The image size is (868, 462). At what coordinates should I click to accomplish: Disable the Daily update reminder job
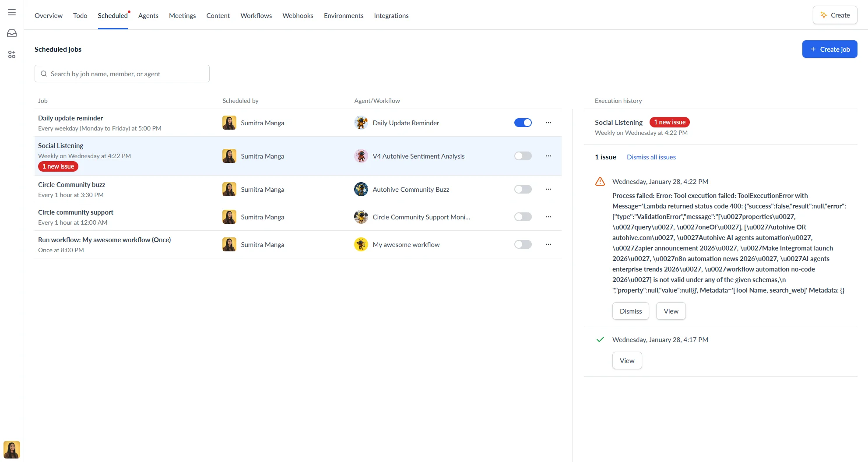pyautogui.click(x=523, y=123)
